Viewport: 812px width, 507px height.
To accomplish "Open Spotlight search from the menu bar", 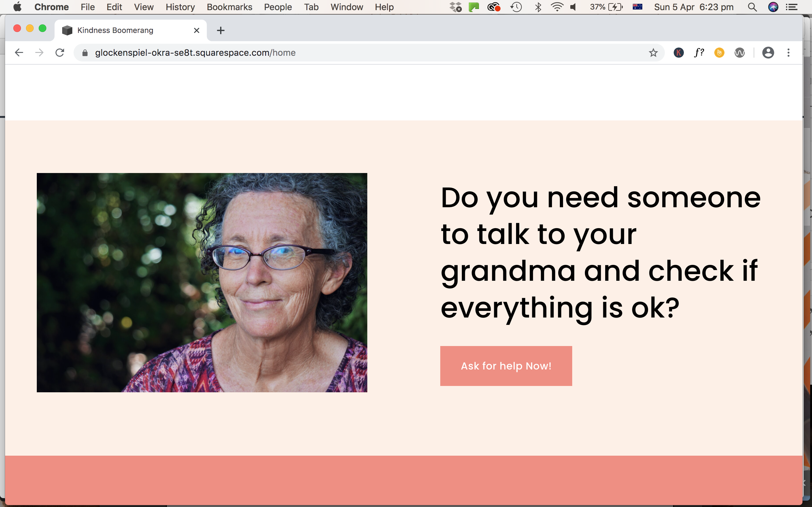I will (x=753, y=7).
